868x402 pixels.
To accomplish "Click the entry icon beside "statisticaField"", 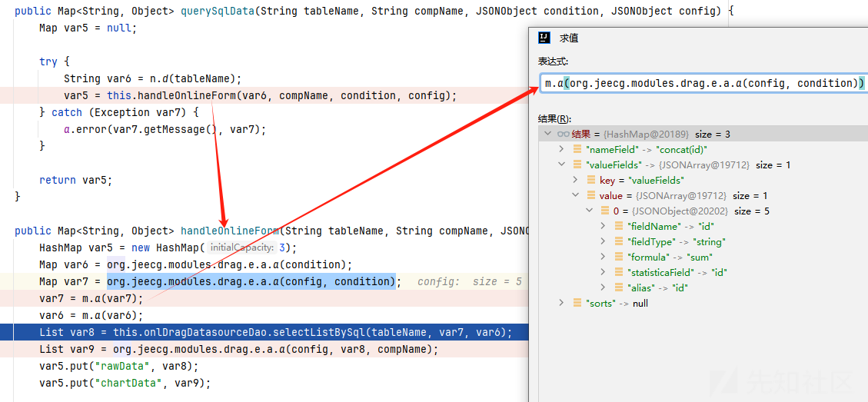I will coord(619,272).
